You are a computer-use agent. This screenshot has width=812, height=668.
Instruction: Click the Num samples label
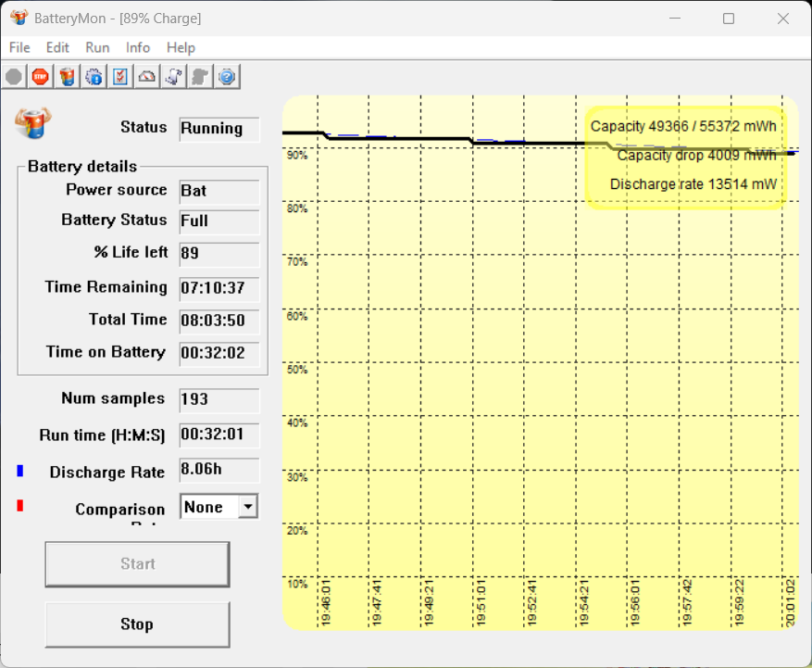[113, 398]
